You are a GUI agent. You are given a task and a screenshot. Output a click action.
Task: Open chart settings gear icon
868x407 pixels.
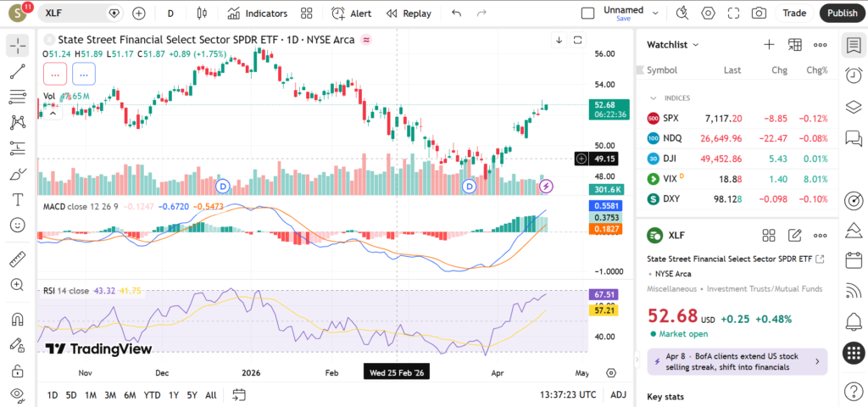[x=709, y=13]
